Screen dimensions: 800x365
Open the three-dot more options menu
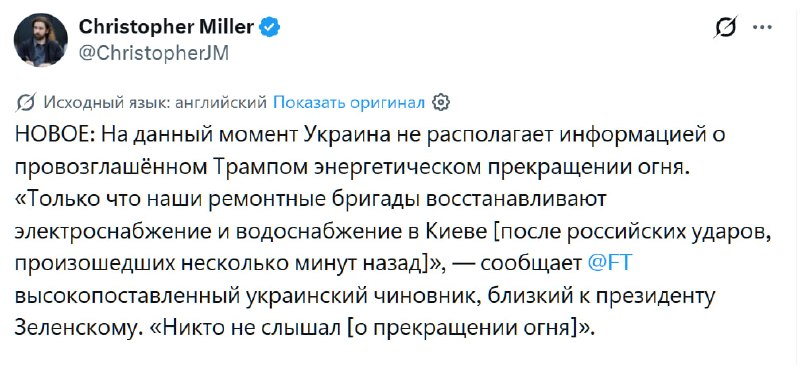coord(762,28)
